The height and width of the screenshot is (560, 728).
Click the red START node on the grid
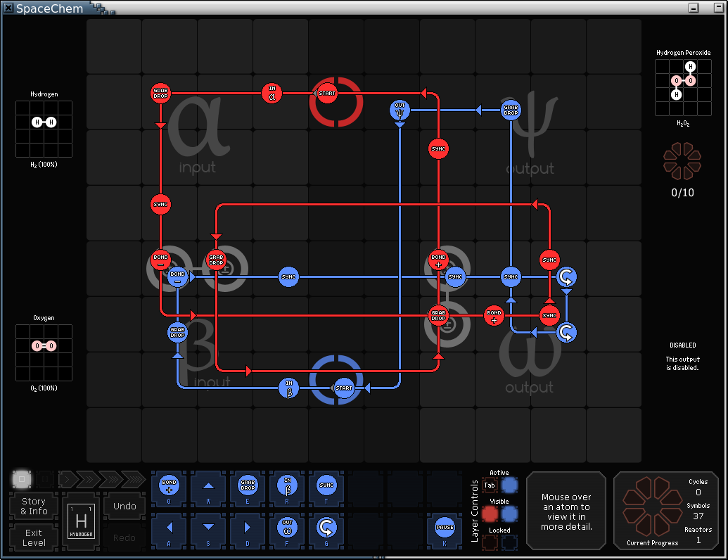pos(327,94)
